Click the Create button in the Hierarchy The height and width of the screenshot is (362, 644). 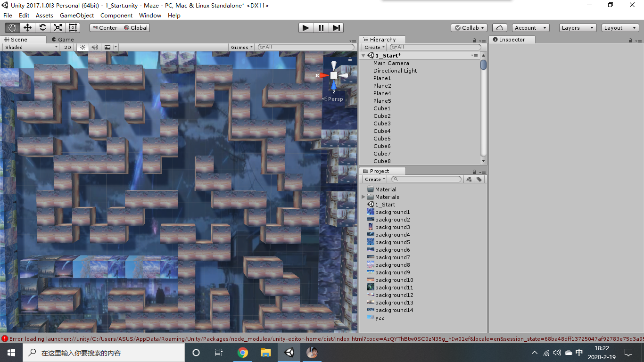373,47
